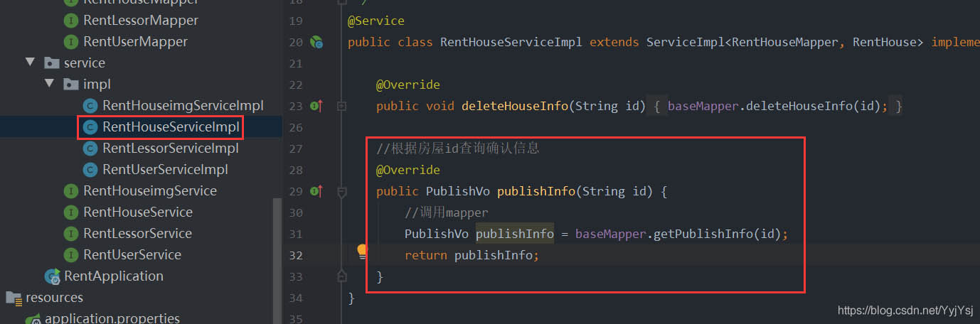980x324 pixels.
Task: Click the yellow light bulb intention icon
Action: tap(362, 251)
